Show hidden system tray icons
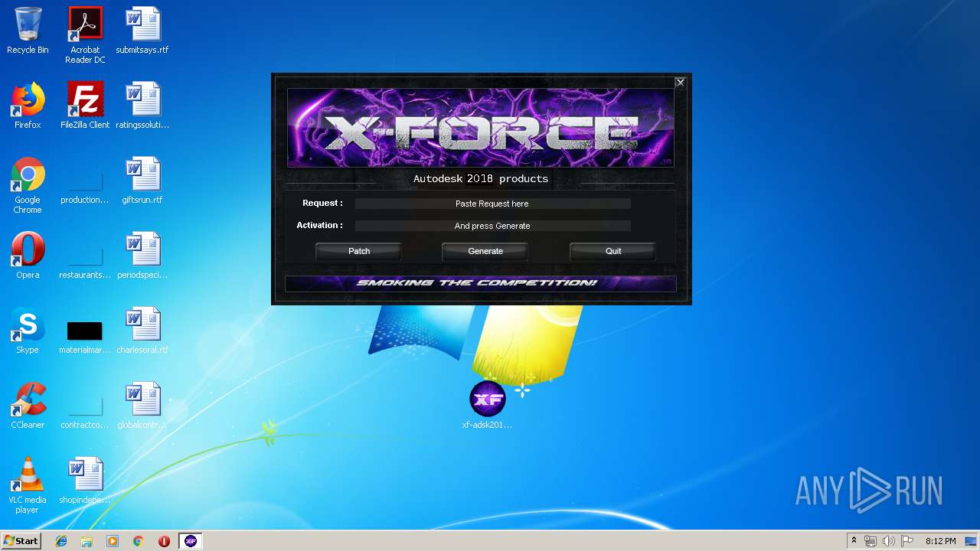 (854, 541)
